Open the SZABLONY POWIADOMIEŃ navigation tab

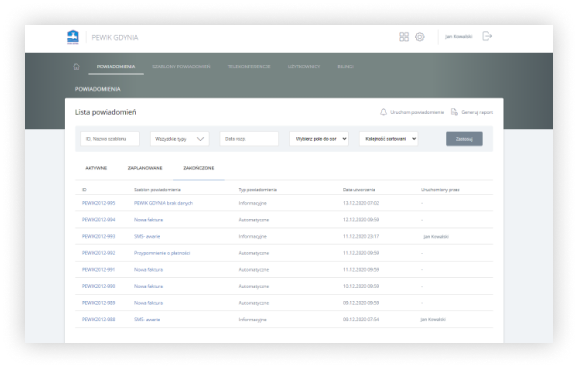pos(181,66)
